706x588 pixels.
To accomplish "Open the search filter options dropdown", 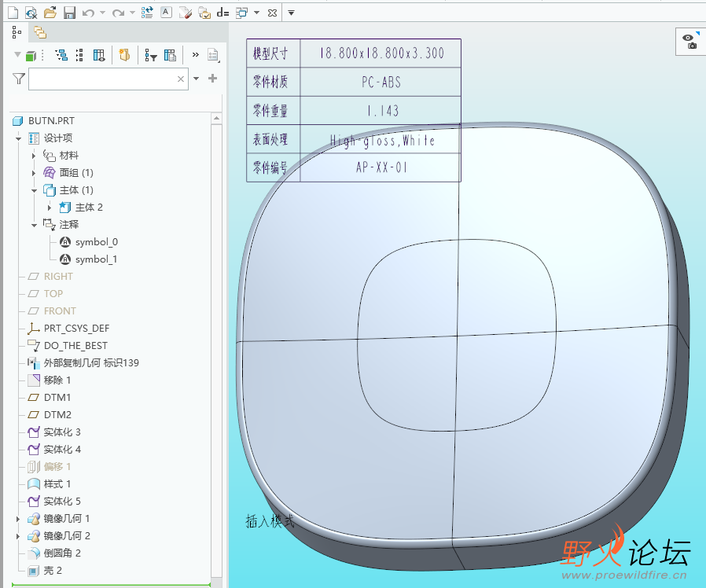I will [196, 79].
